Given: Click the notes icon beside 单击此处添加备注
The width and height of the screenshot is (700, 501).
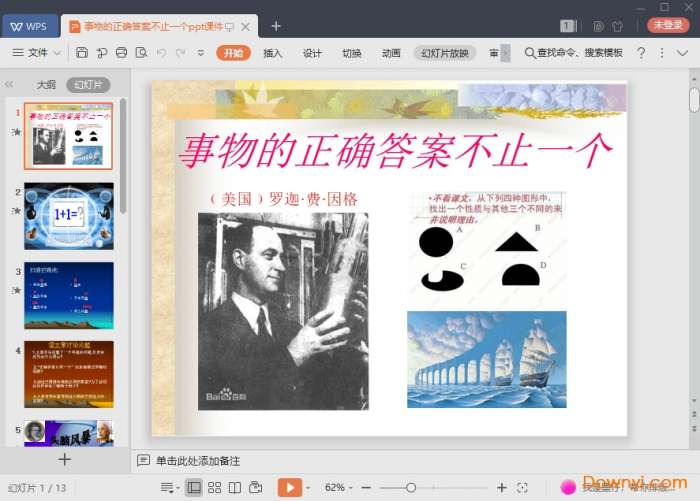Looking at the screenshot, I should (143, 460).
